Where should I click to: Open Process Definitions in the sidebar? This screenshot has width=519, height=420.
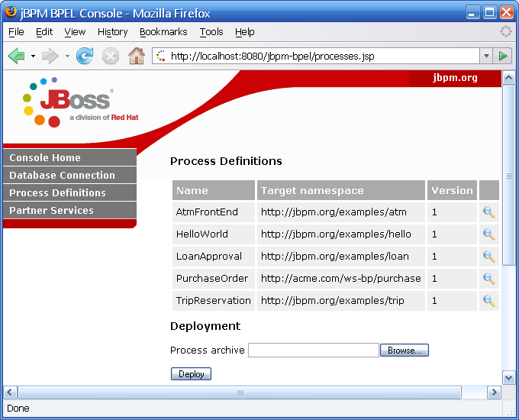69,192
